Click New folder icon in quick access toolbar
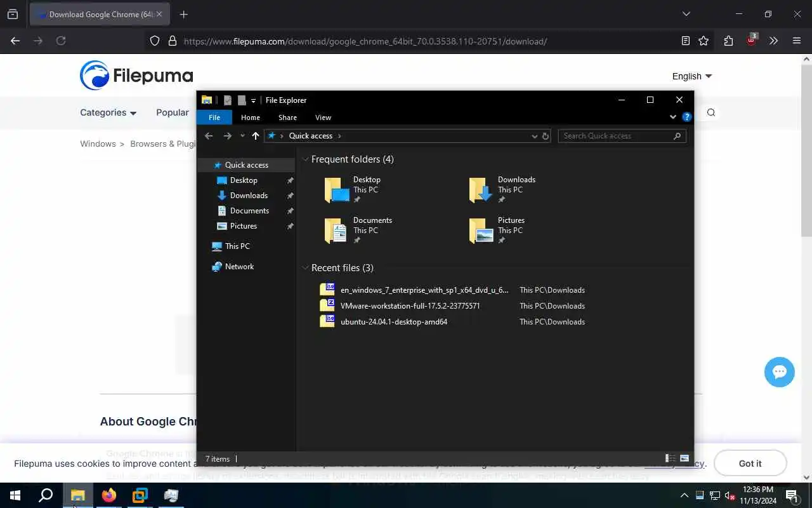The height and width of the screenshot is (508, 812). pyautogui.click(x=242, y=100)
